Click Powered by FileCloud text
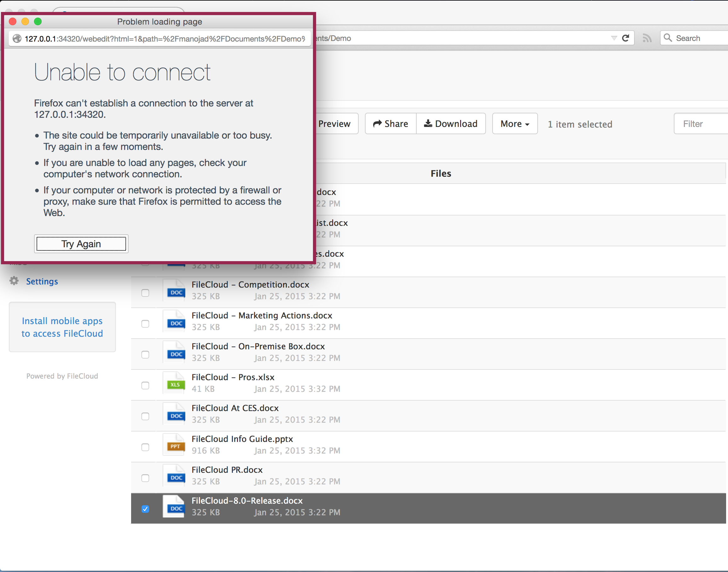 coord(62,376)
